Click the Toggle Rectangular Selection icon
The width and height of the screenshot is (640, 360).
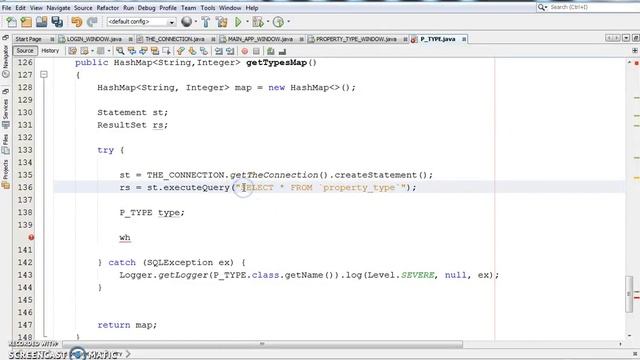click(166, 51)
